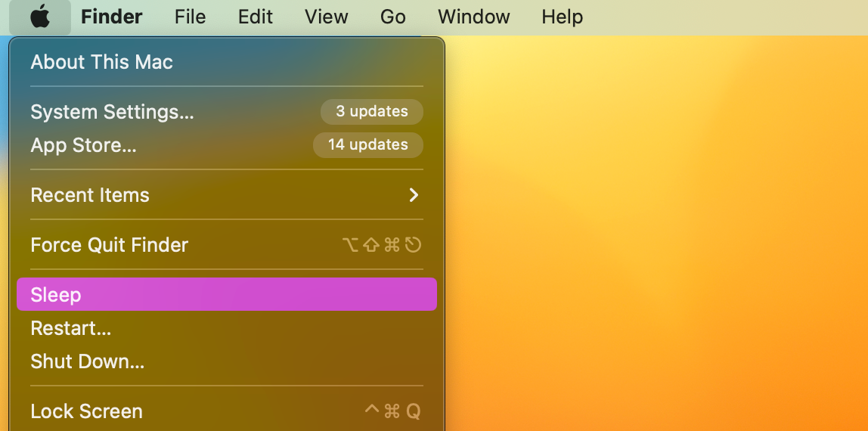The image size is (868, 431).
Task: Open App Store from the Apple menu
Action: [x=227, y=145]
